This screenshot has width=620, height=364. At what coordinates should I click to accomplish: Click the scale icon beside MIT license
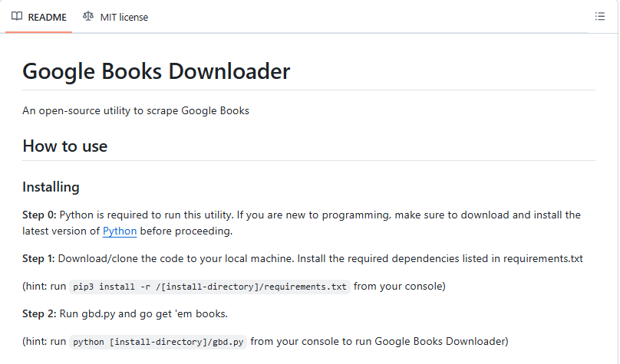(x=89, y=16)
